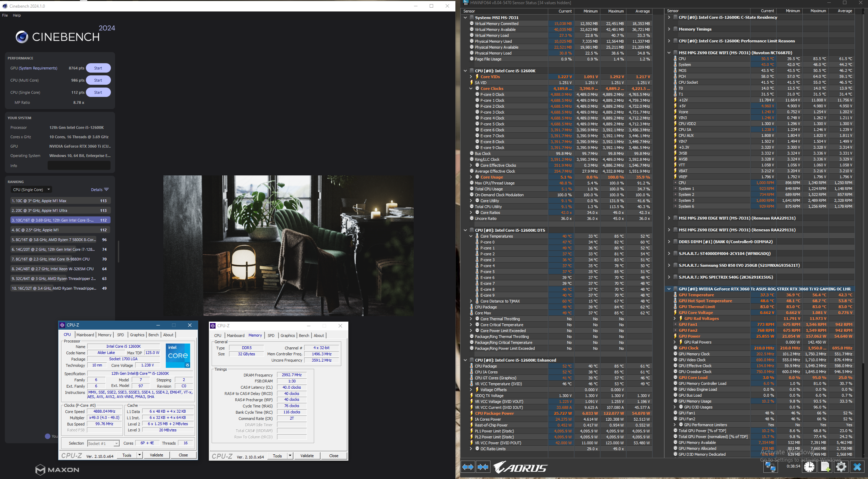The image size is (868, 479).
Task: Start the CPU (Multi Core) benchmark
Action: (98, 80)
